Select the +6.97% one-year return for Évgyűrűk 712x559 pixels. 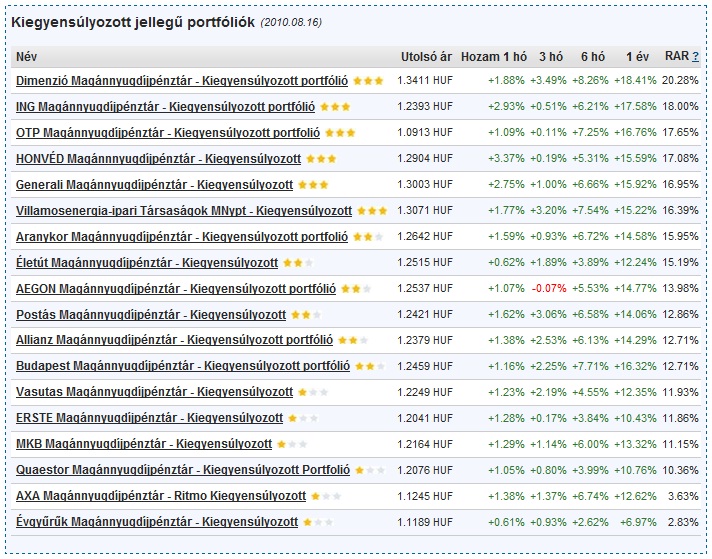click(638, 522)
